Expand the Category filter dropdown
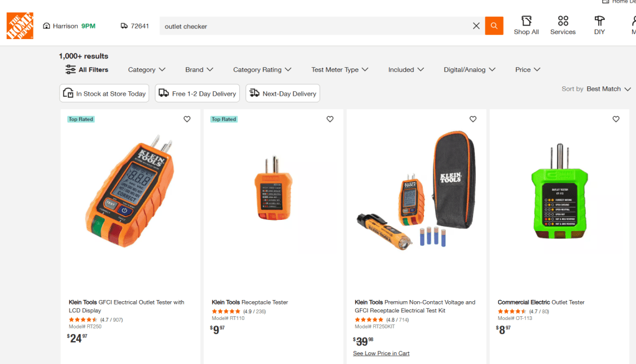Viewport: 636px width, 364px height. pos(147,70)
